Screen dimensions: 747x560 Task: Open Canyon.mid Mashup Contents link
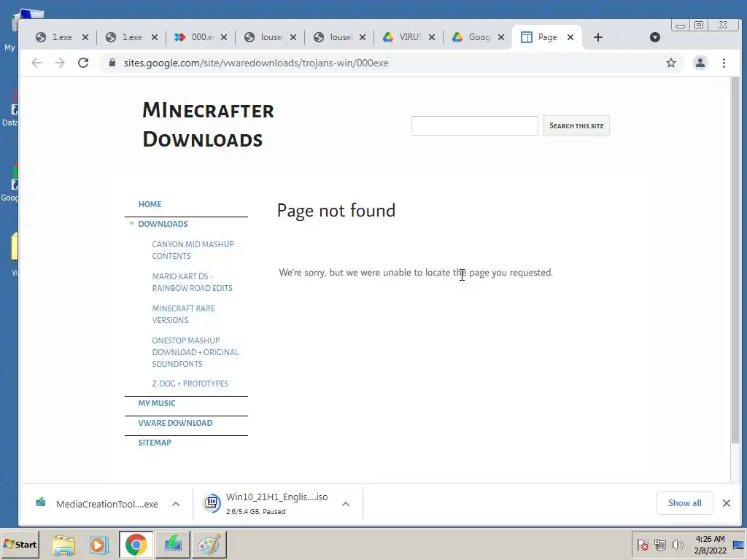(x=193, y=250)
